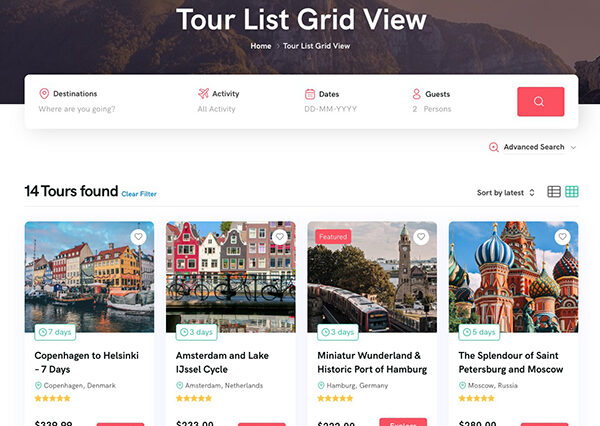Click Clear Filter link
Viewport: 600px width, 426px height.
tap(139, 194)
